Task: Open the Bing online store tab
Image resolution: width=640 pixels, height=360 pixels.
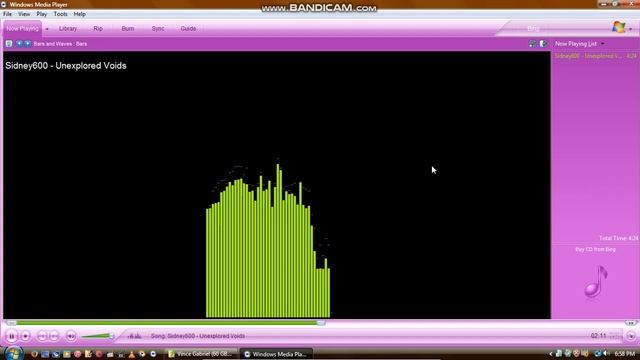Action: click(x=533, y=29)
